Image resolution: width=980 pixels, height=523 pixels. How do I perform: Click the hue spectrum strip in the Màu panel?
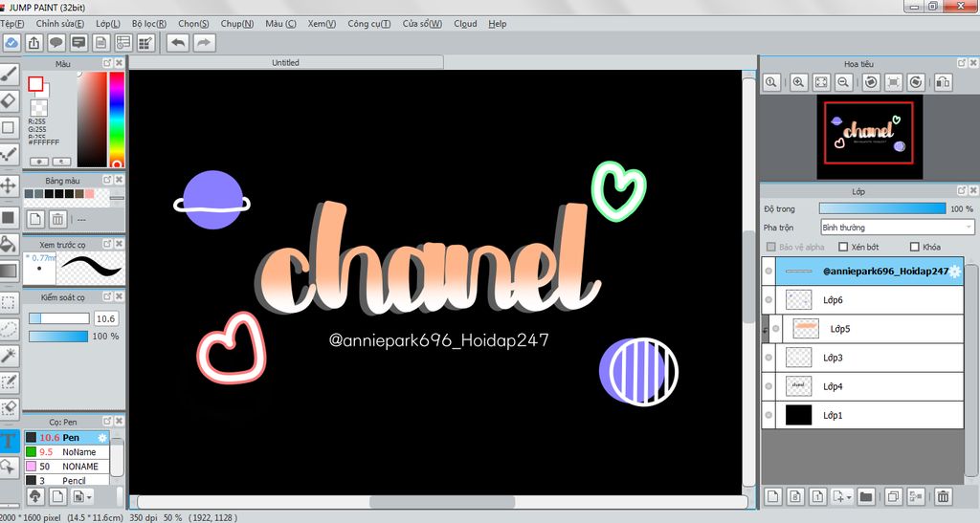[117, 119]
